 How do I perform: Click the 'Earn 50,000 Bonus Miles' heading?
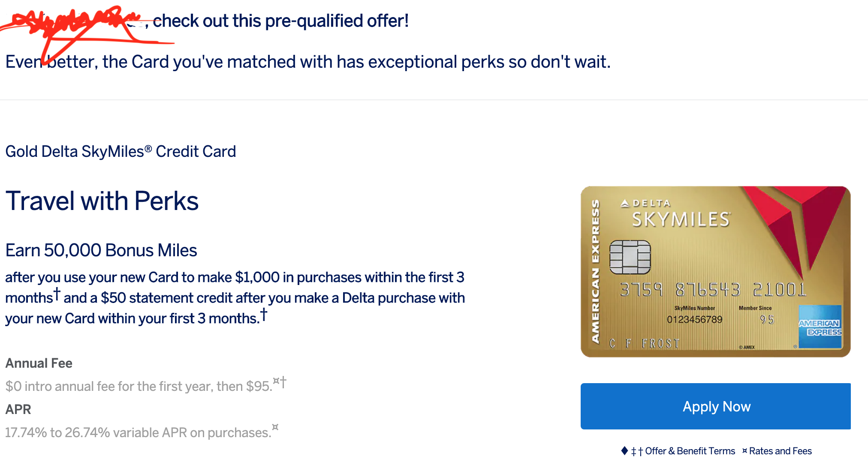coord(101,250)
